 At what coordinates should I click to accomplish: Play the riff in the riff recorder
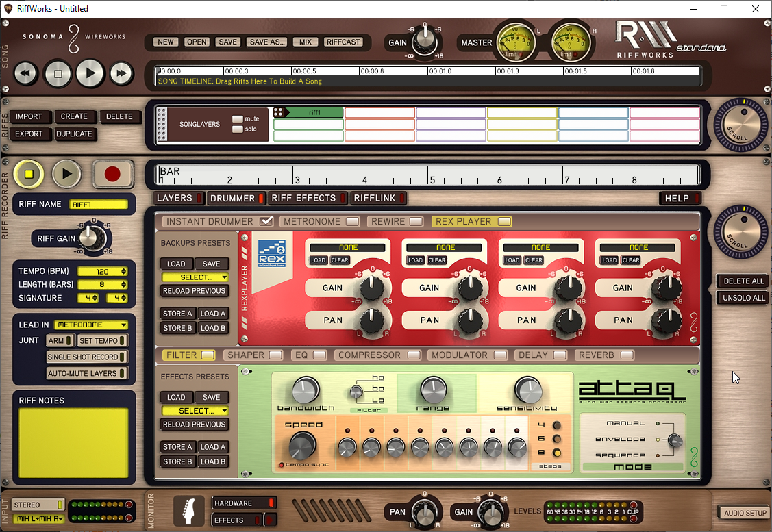[x=66, y=174]
